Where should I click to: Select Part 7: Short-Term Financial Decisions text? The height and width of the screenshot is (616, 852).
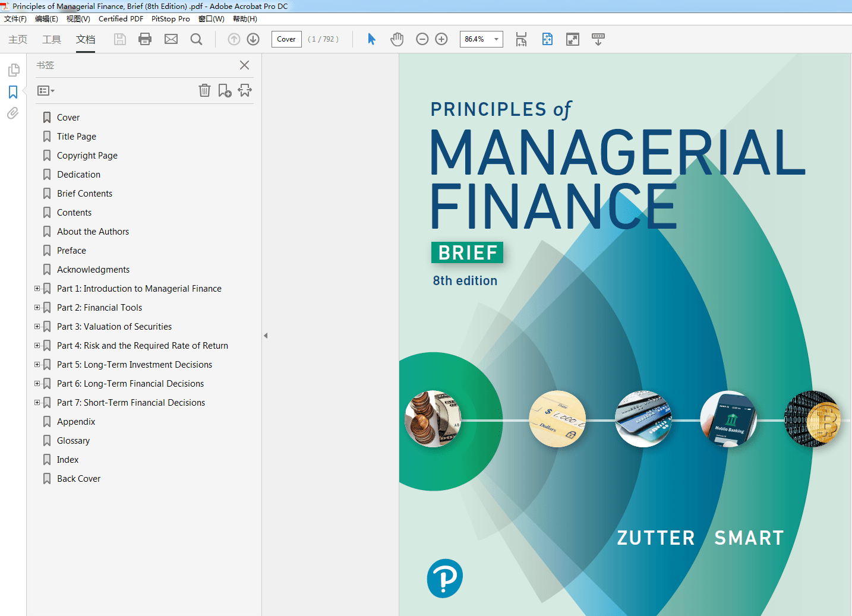[x=131, y=403]
